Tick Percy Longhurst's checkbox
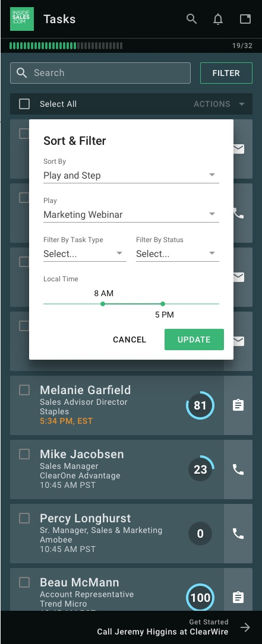 [x=24, y=518]
